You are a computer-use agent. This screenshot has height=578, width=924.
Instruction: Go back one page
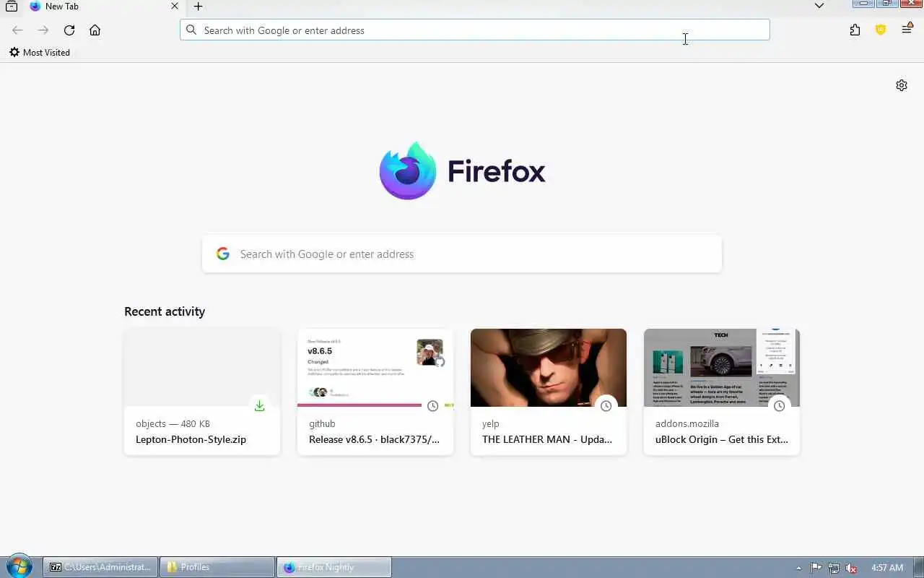coord(17,30)
